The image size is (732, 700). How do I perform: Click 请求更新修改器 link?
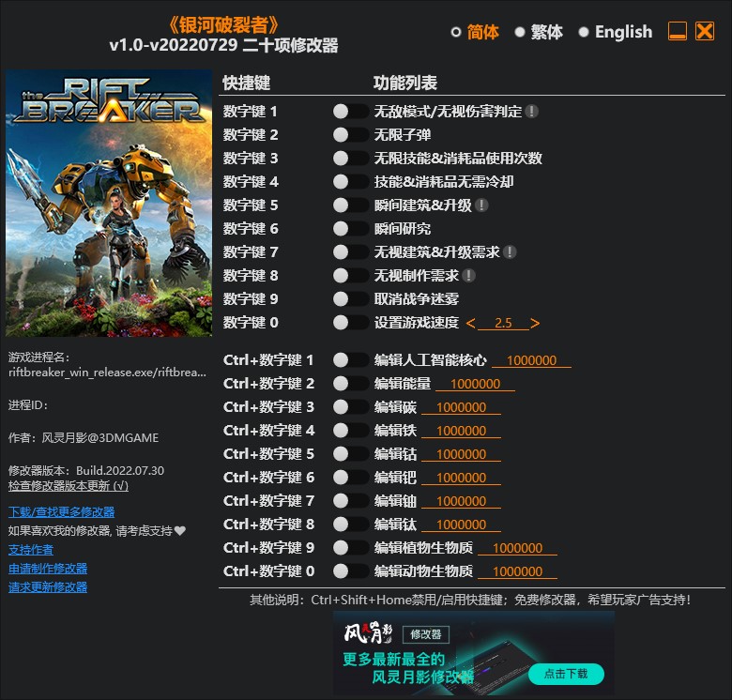[x=48, y=587]
